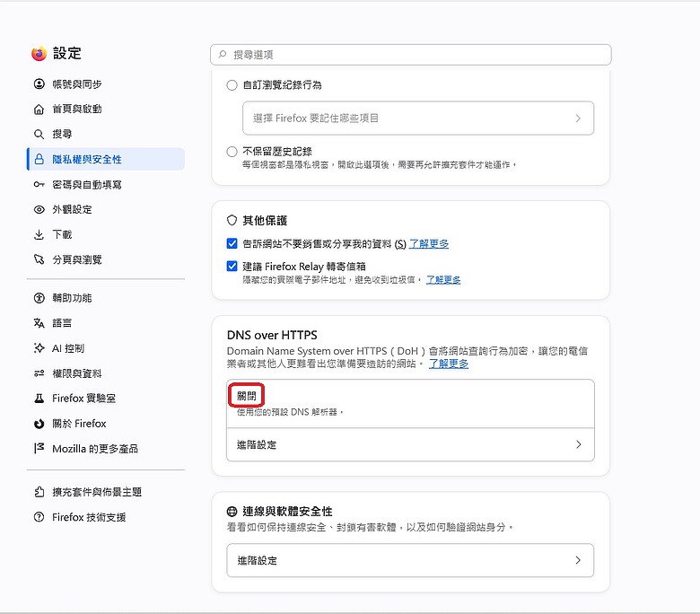Click the key icon for 密碼與自動填寫
The height and width of the screenshot is (614, 700).
coord(39,184)
